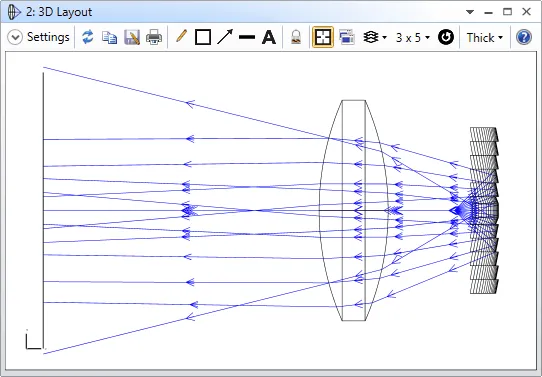The width and height of the screenshot is (542, 377).
Task: Copy the layout with copy icon
Action: 110,37
